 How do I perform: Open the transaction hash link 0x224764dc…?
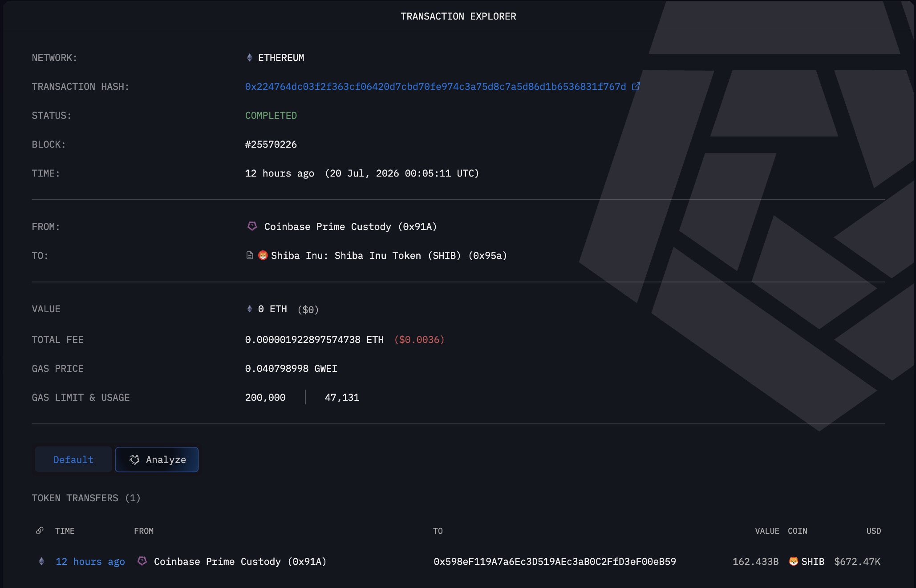(435, 87)
